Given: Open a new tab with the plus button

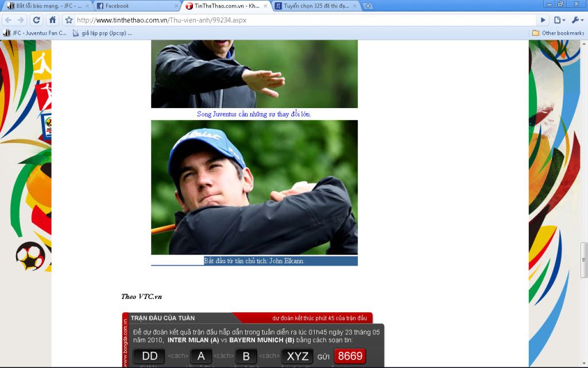Looking at the screenshot, I should 368,6.
